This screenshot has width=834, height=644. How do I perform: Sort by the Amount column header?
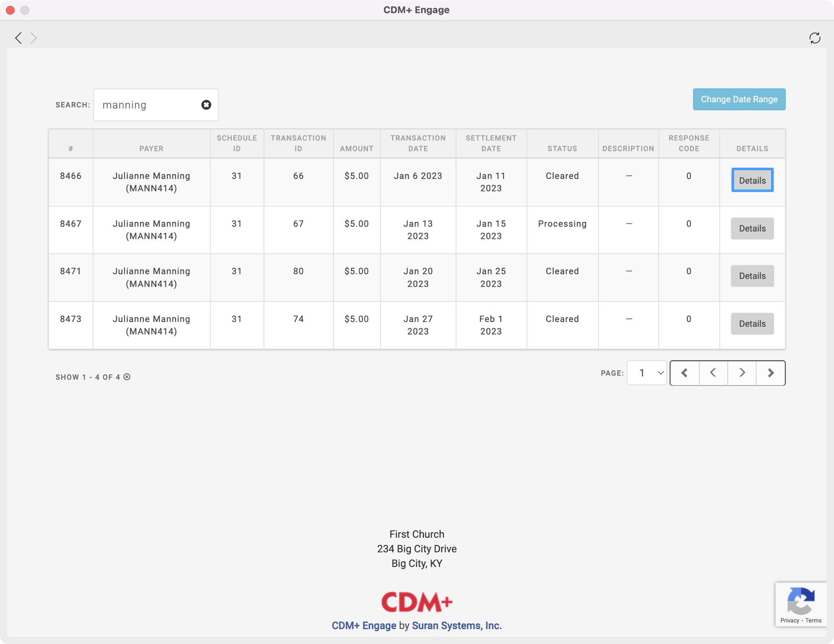tap(356, 148)
